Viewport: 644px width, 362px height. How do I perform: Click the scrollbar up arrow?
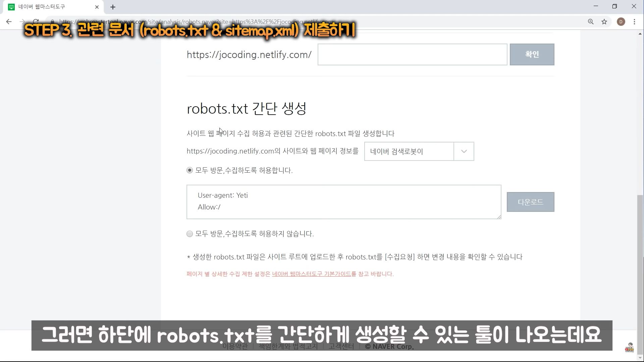pyautogui.click(x=640, y=34)
